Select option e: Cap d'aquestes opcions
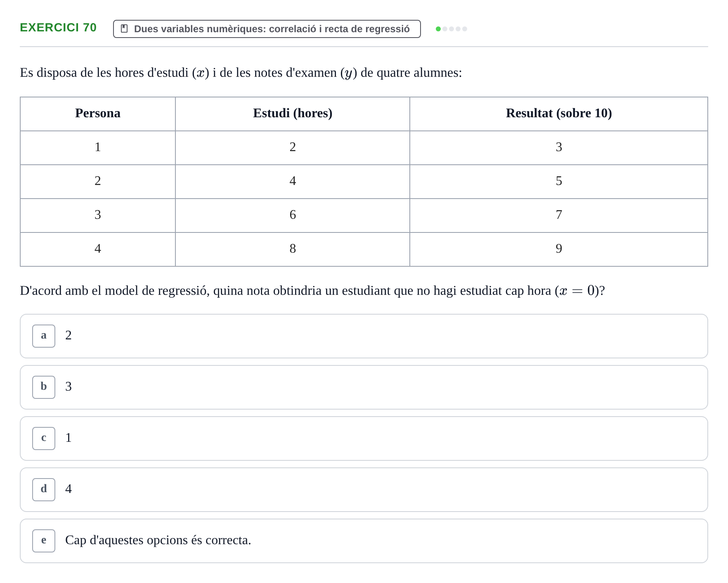This screenshot has width=728, height=583. [364, 541]
